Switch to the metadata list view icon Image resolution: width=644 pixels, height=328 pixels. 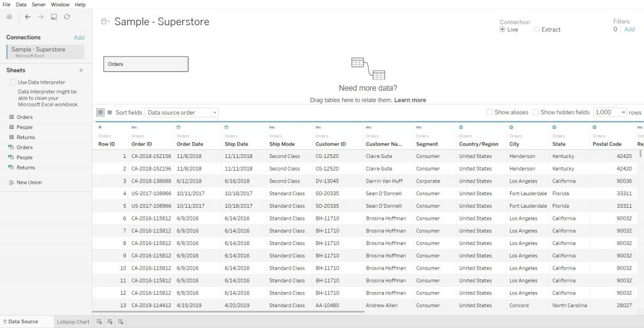[x=109, y=112]
